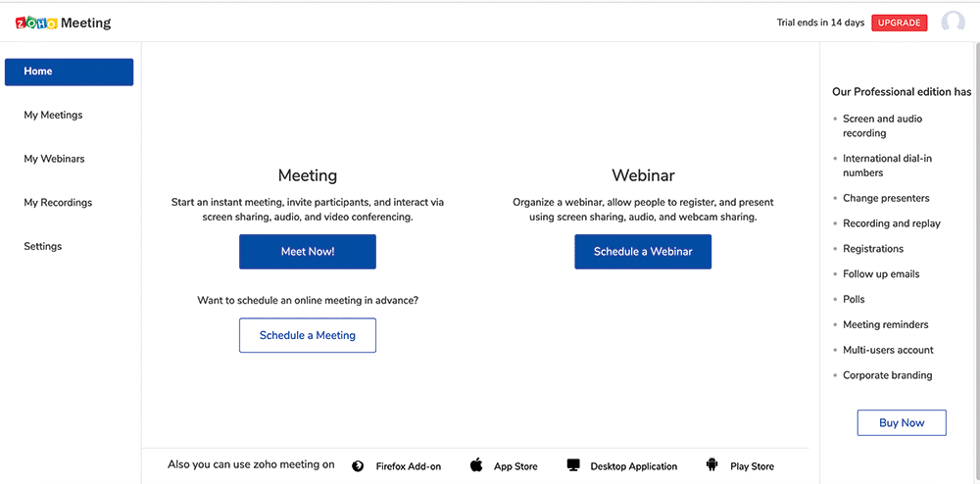Open My Meetings in sidebar
Screen dimensions: 980x484
click(53, 115)
